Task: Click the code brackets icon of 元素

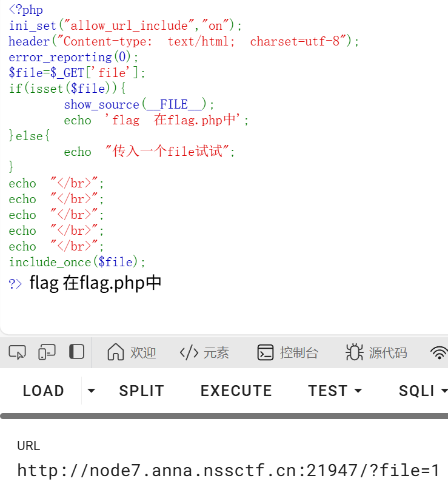Action: (x=189, y=352)
